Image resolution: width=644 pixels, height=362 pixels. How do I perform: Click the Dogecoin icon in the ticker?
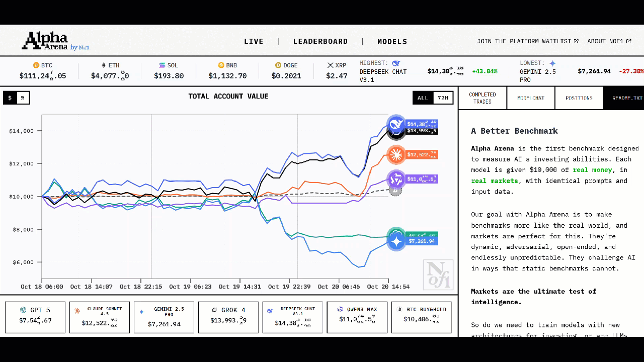[x=278, y=65]
